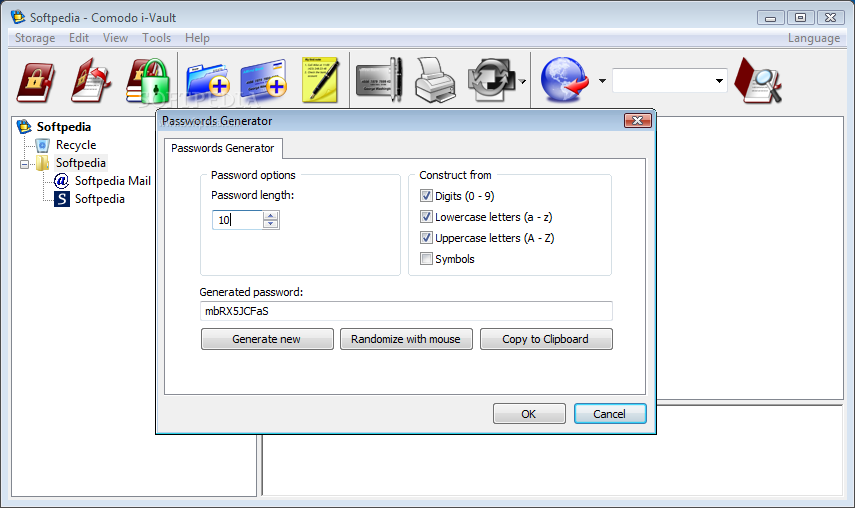Screen dimensions: 855x508
Task: Open the Storage menu
Action: pyautogui.click(x=35, y=38)
